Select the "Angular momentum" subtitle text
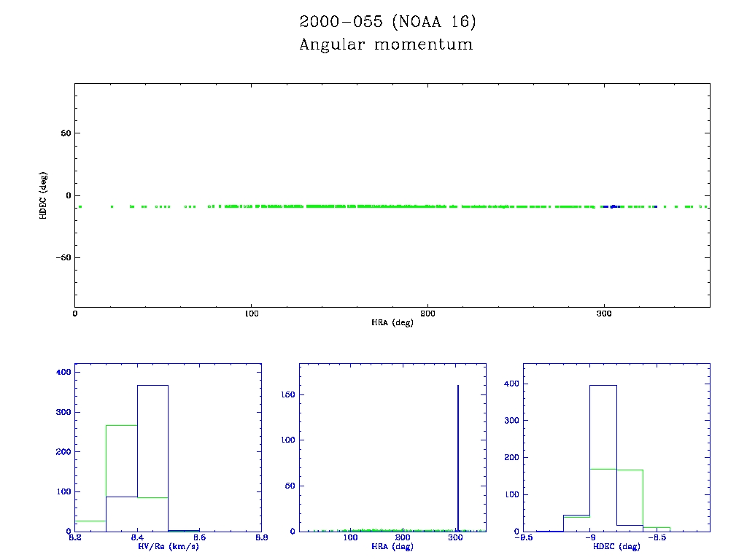The image size is (747, 560). [386, 45]
